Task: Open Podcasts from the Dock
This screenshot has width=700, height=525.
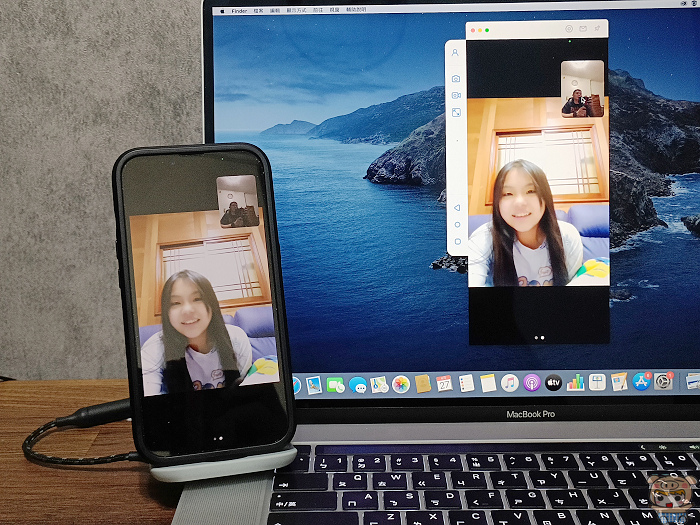Action: [x=532, y=383]
